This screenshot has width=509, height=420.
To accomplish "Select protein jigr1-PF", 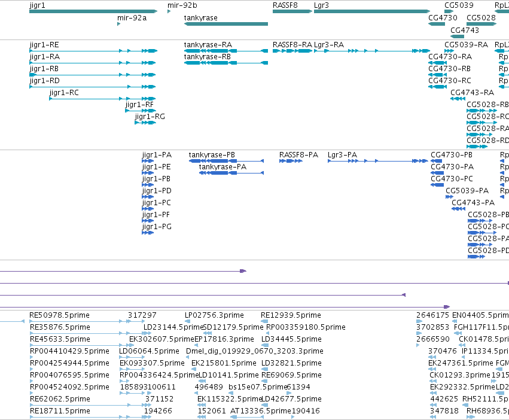I will pos(148,221).
